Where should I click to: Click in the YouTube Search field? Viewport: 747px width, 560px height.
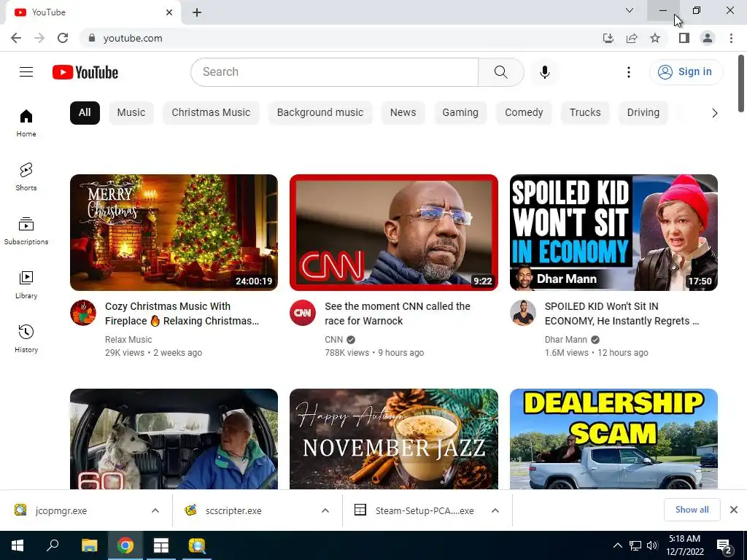click(334, 72)
